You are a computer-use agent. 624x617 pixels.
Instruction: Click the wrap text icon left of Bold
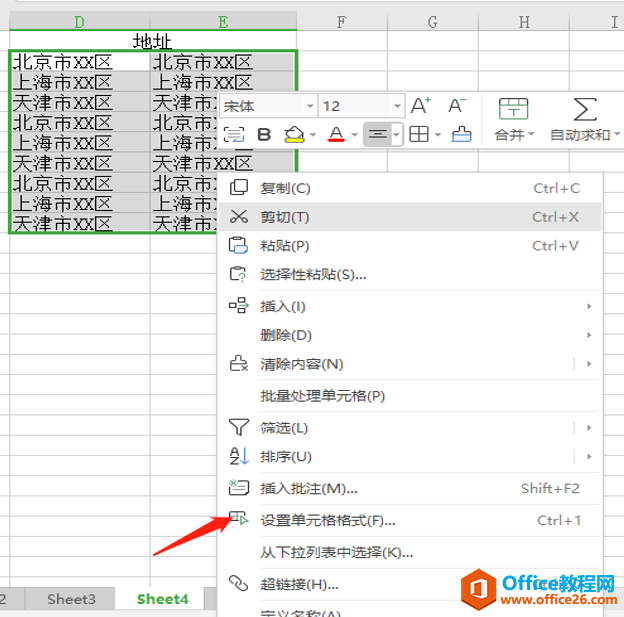(x=234, y=135)
